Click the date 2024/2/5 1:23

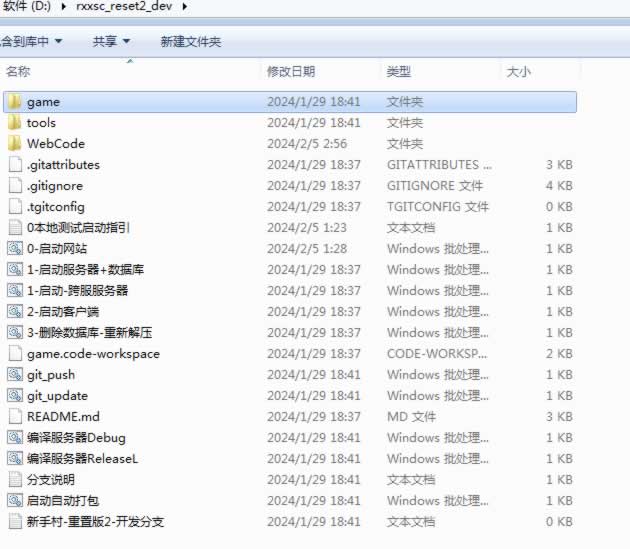coord(307,227)
